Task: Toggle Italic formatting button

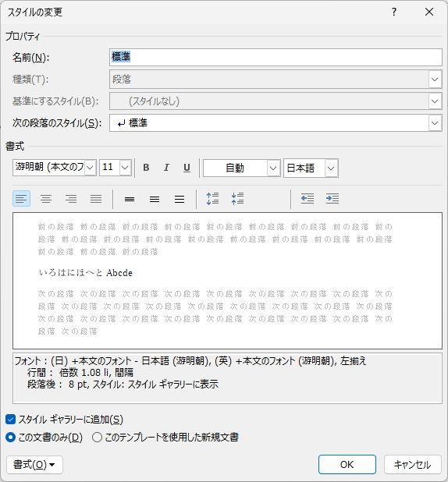Action: pos(166,168)
